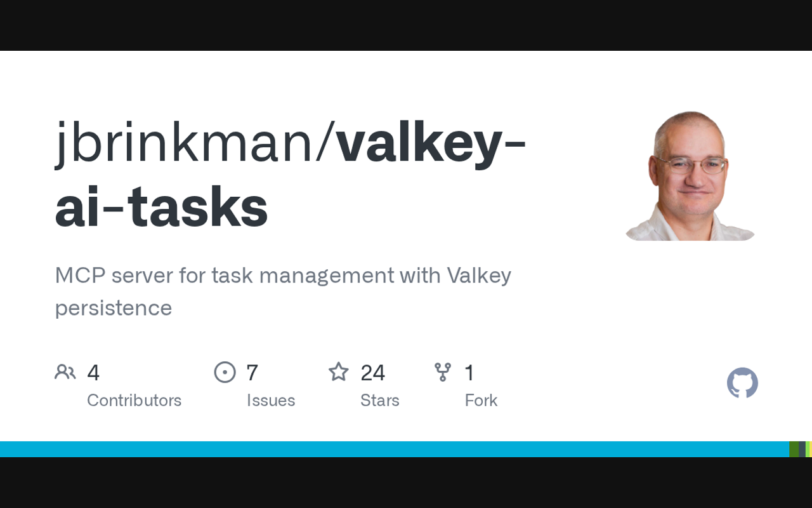Viewport: 812px width, 508px height.
Task: Click the Stars star icon
Action: 339,372
